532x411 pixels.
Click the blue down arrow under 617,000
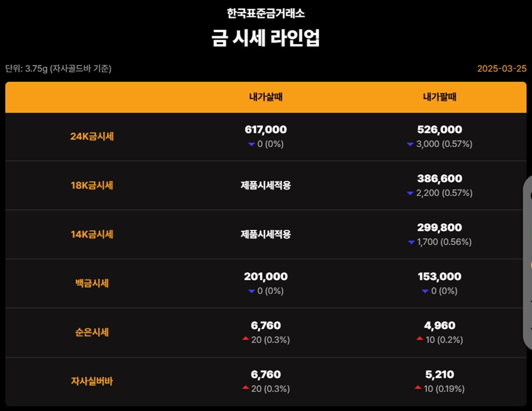(x=251, y=144)
